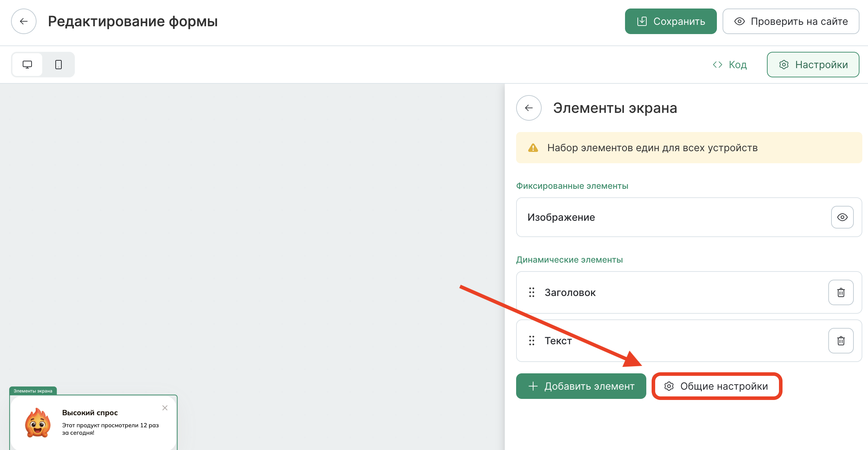Switch to mobile preview mode
Image resolution: width=868 pixels, height=450 pixels.
point(58,64)
